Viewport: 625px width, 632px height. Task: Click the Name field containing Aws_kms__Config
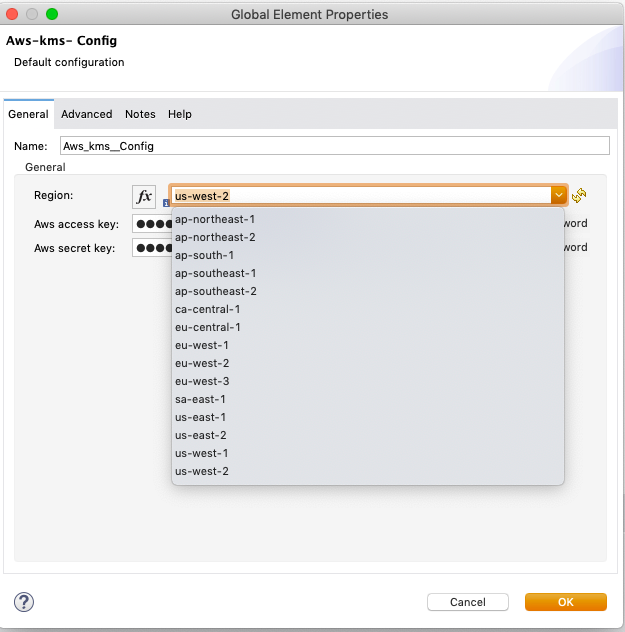(x=334, y=146)
